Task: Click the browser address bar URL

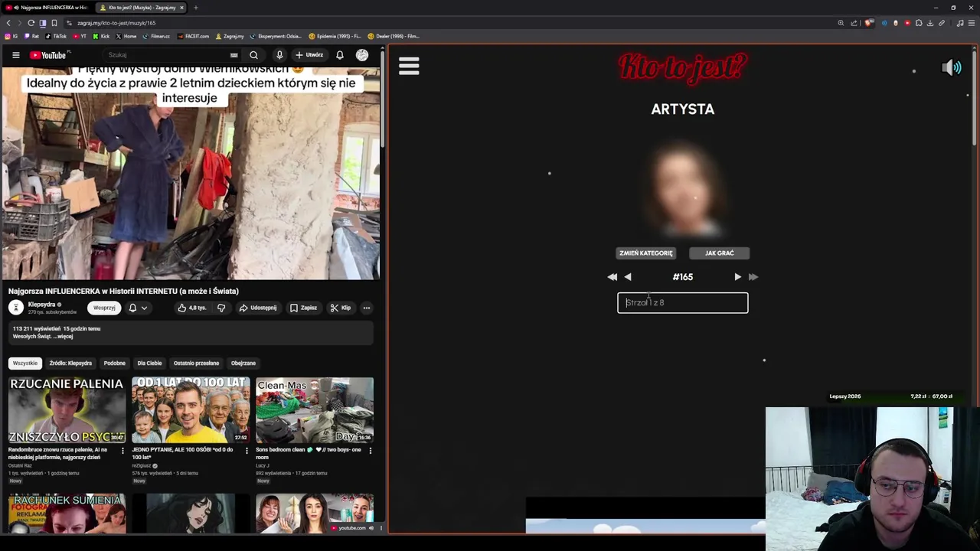Action: coord(116,23)
